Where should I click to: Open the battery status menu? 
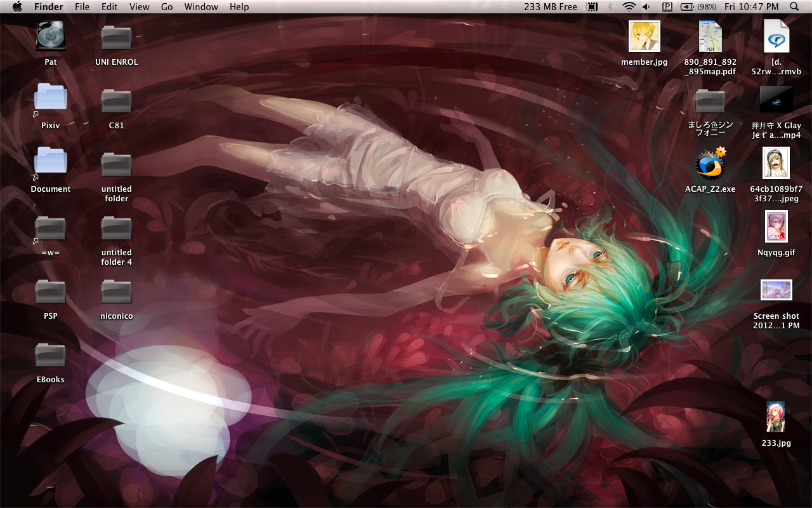(698, 7)
